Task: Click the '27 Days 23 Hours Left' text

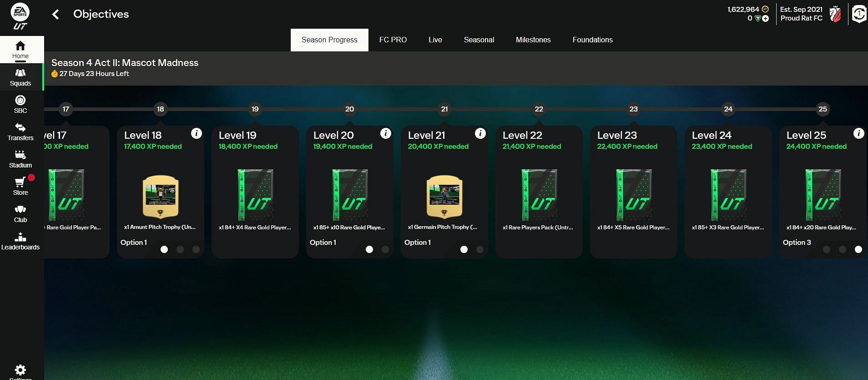Action: pyautogui.click(x=94, y=74)
